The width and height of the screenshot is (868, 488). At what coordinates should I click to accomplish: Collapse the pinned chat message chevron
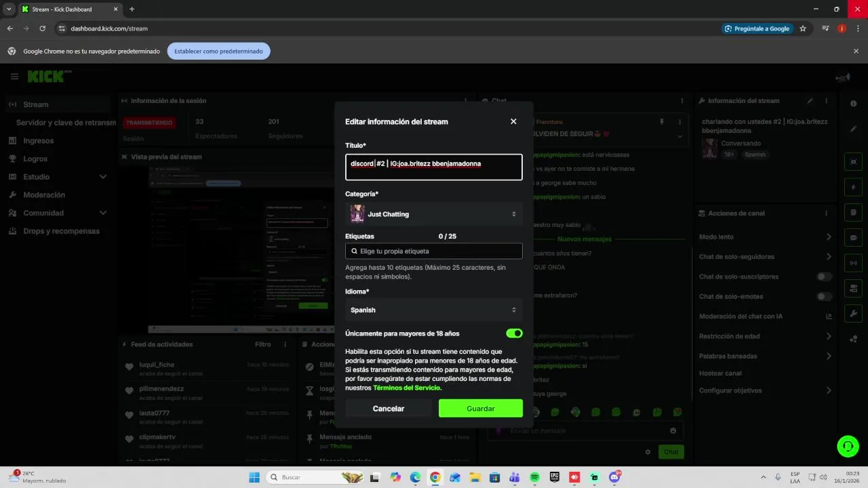coord(680,136)
